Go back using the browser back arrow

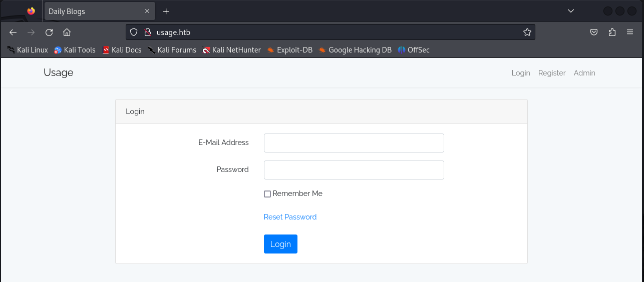click(x=13, y=32)
